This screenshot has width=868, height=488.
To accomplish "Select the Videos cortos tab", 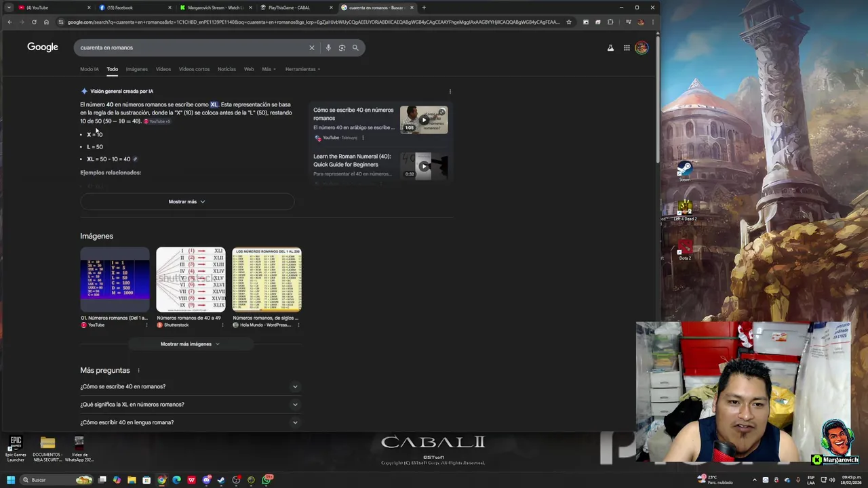I will pyautogui.click(x=194, y=69).
